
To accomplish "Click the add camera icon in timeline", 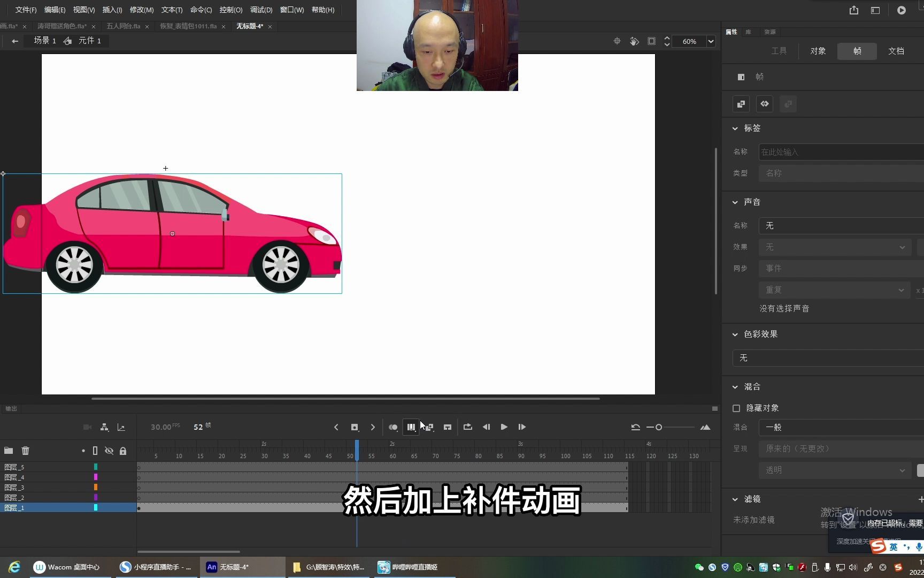I will click(x=87, y=427).
